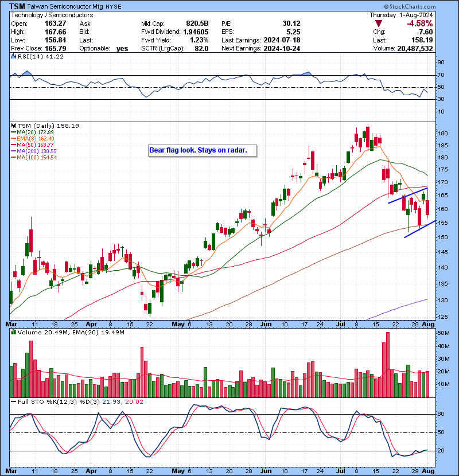Click the Open value 163.27
459x476 pixels.
point(55,24)
